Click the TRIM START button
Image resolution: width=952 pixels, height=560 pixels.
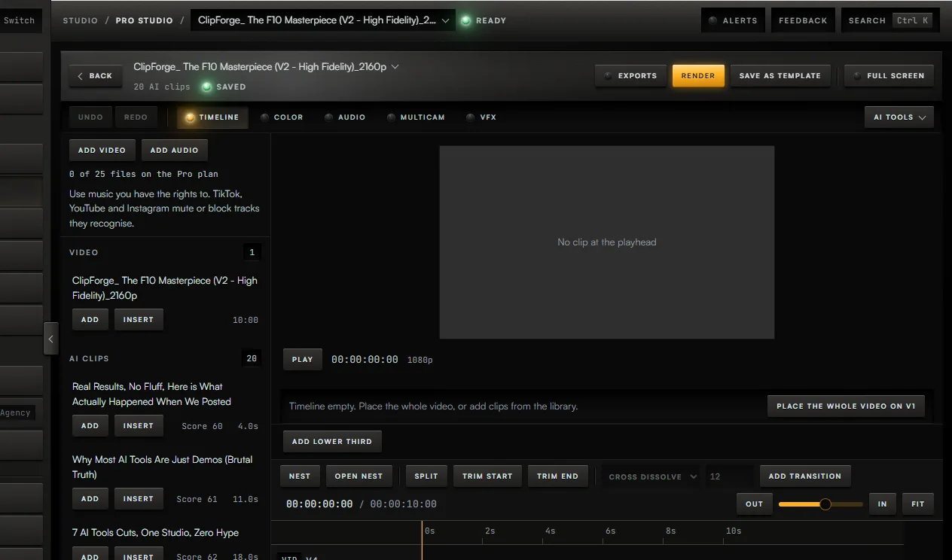(x=487, y=476)
